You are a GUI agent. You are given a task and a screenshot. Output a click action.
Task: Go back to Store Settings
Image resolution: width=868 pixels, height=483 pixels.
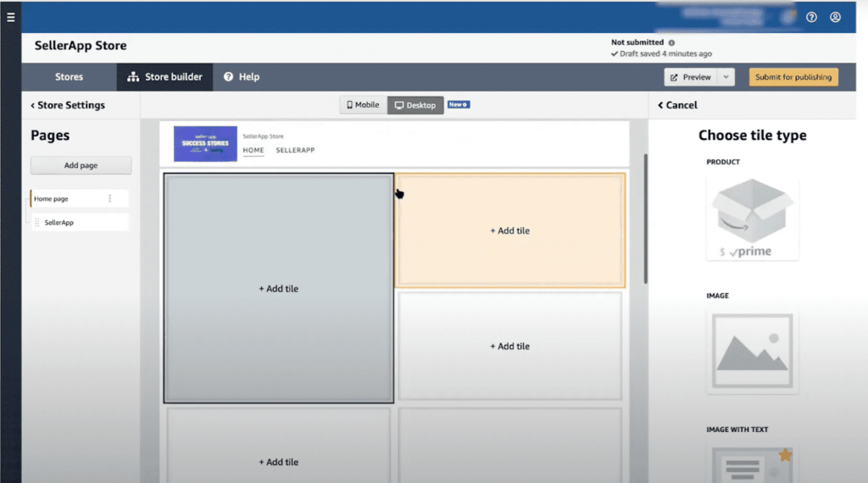68,105
